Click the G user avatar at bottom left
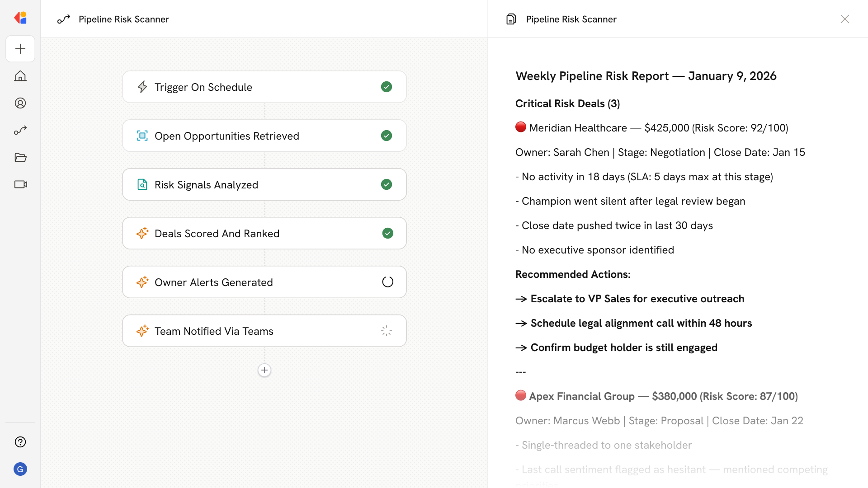 (20, 469)
